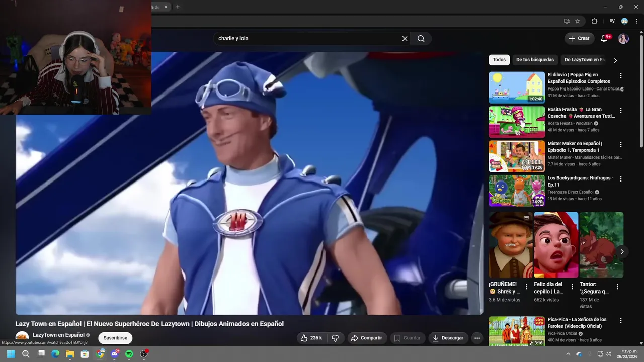Click the video player to pause
This screenshot has width=644, height=362.
250,183
